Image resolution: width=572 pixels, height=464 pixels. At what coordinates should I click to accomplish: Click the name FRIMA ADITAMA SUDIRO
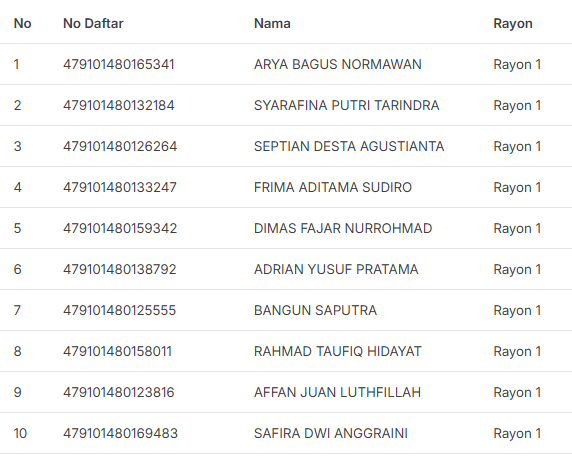pyautogui.click(x=333, y=187)
